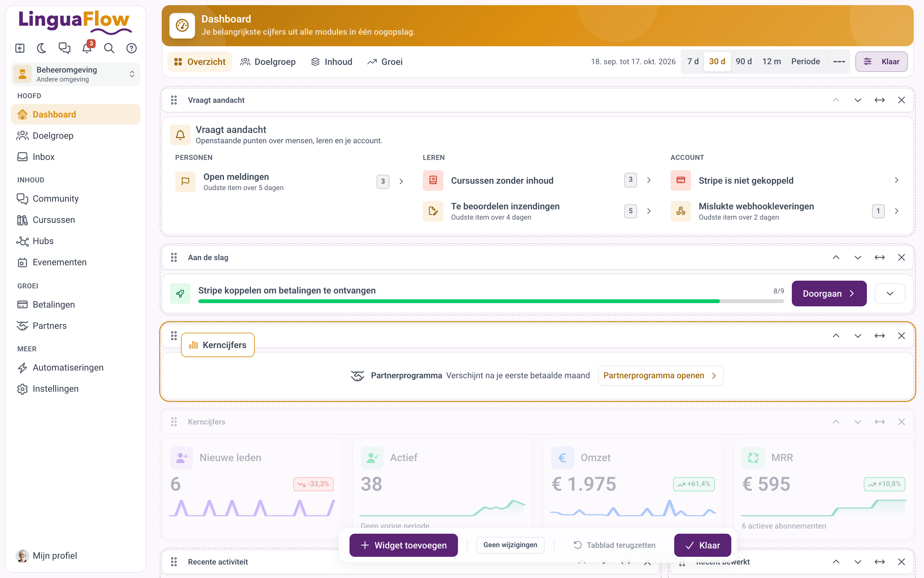Click Partnerprogramma openen link
This screenshot has width=924, height=578.
[661, 376]
